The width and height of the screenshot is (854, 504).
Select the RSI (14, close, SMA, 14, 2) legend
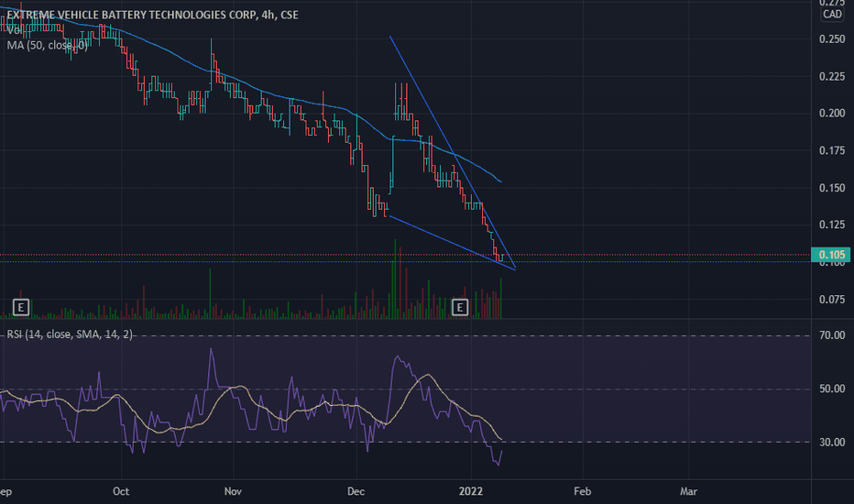(69, 334)
